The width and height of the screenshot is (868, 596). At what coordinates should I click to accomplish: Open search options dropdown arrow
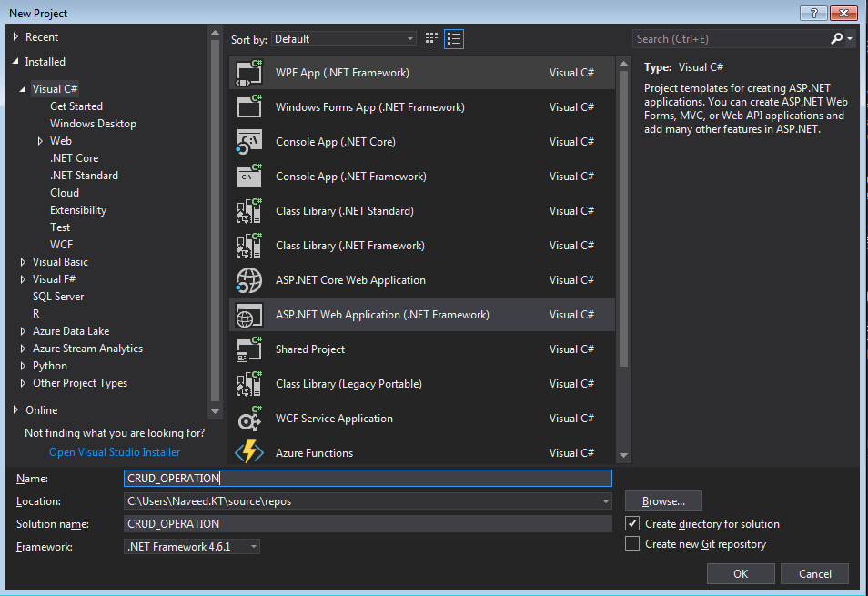click(x=850, y=39)
